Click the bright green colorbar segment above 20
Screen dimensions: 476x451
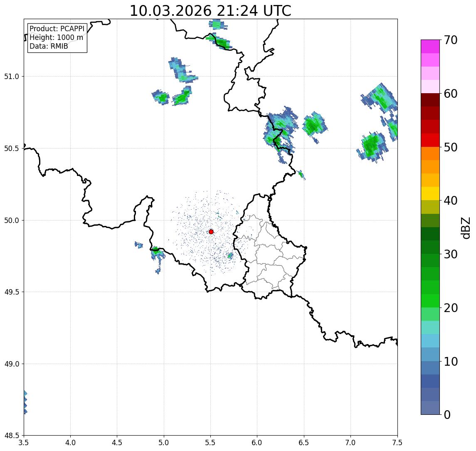430,300
